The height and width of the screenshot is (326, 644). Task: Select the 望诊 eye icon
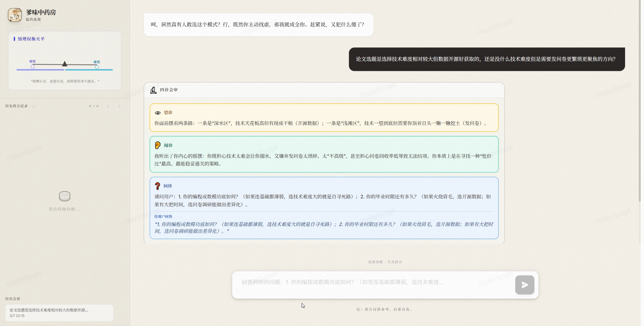tap(158, 112)
